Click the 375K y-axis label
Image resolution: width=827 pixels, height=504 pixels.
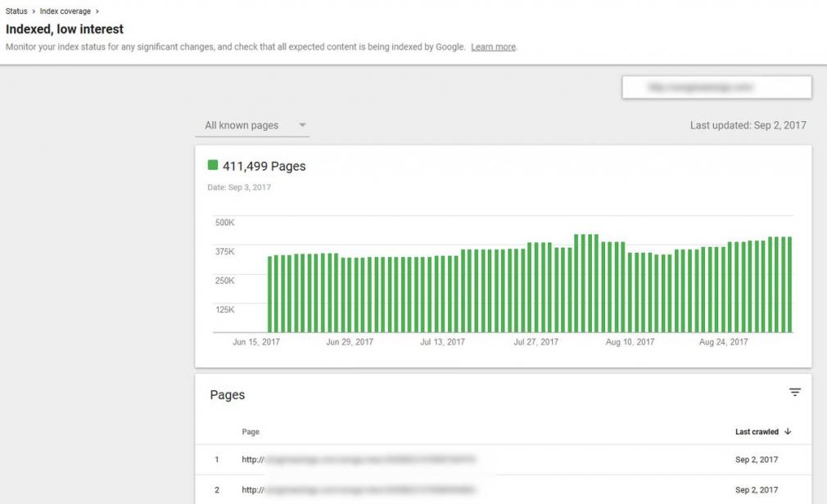click(224, 251)
